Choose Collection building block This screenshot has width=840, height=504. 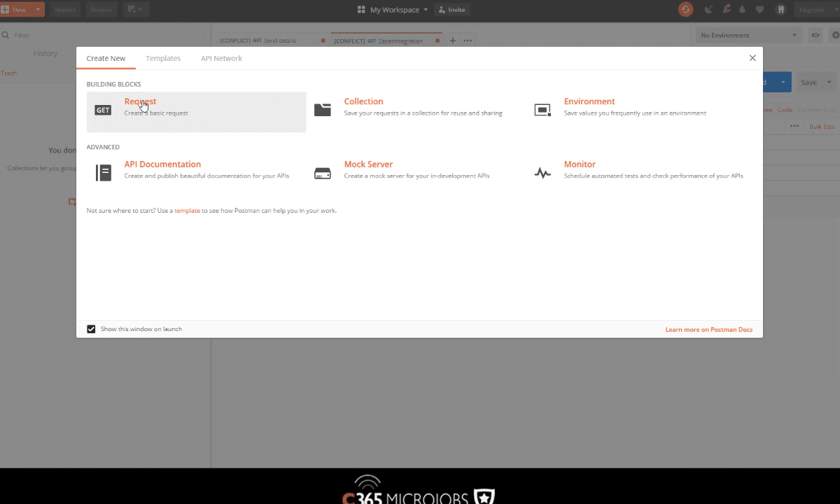click(x=416, y=106)
